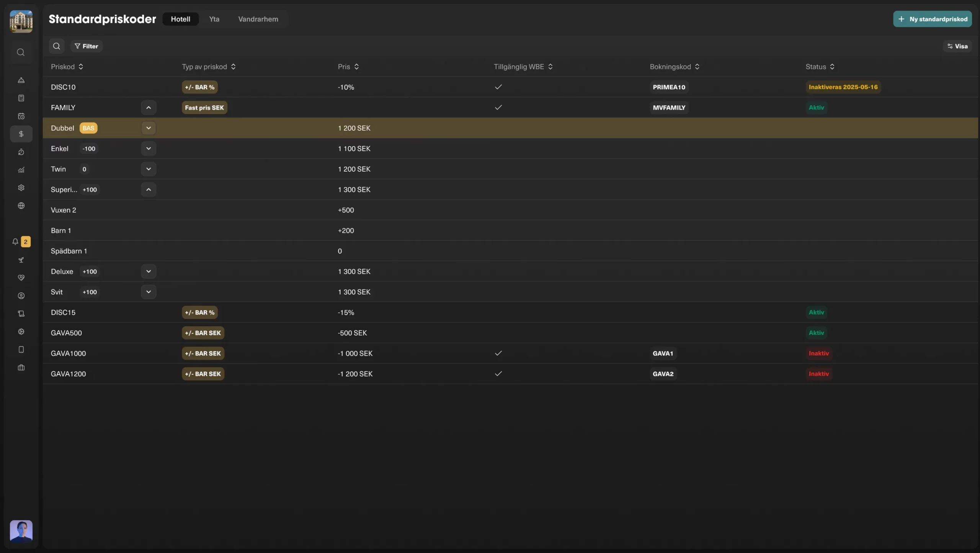Toggle WBE checkmark for DISC10 row
The image size is (980, 553).
pos(498,87)
